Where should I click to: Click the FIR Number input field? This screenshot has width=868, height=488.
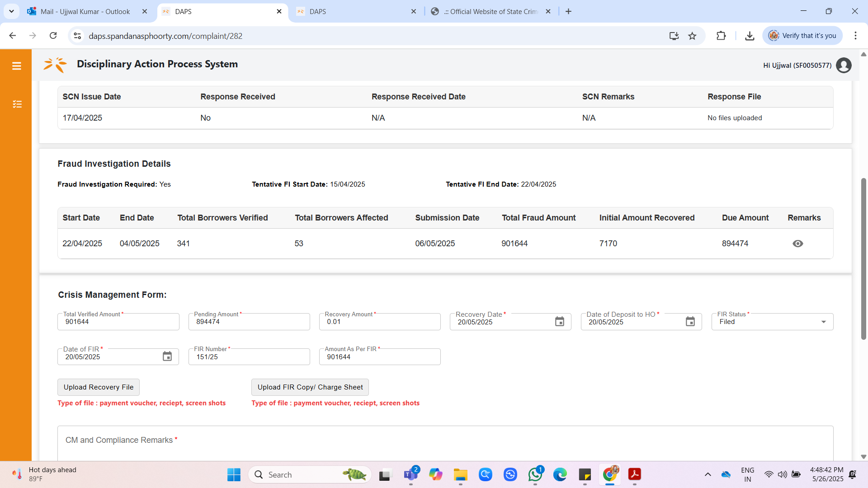coord(249,357)
